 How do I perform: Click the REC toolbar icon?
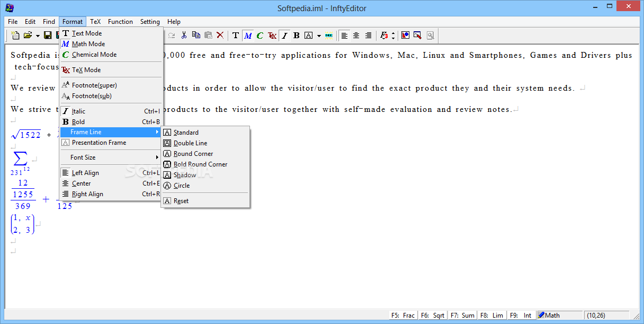coord(329,36)
